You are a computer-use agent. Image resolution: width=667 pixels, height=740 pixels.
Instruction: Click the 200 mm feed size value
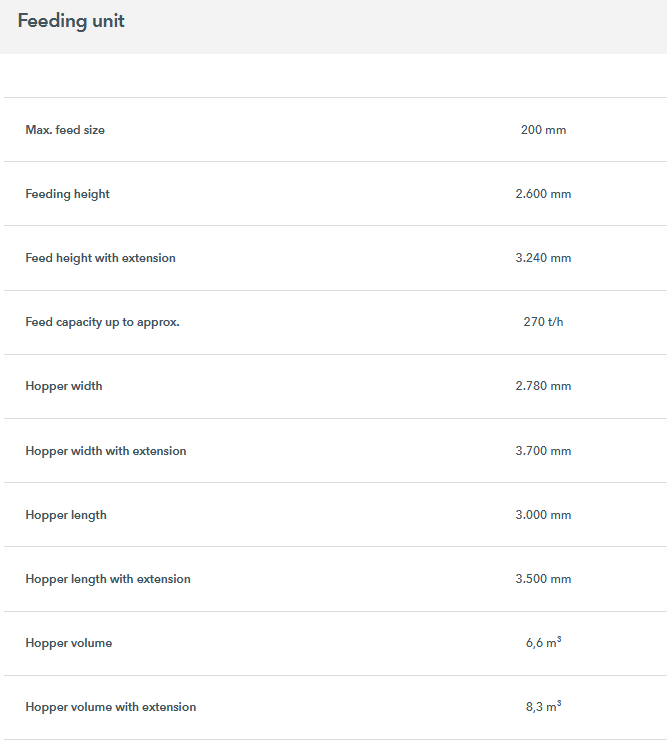543,130
